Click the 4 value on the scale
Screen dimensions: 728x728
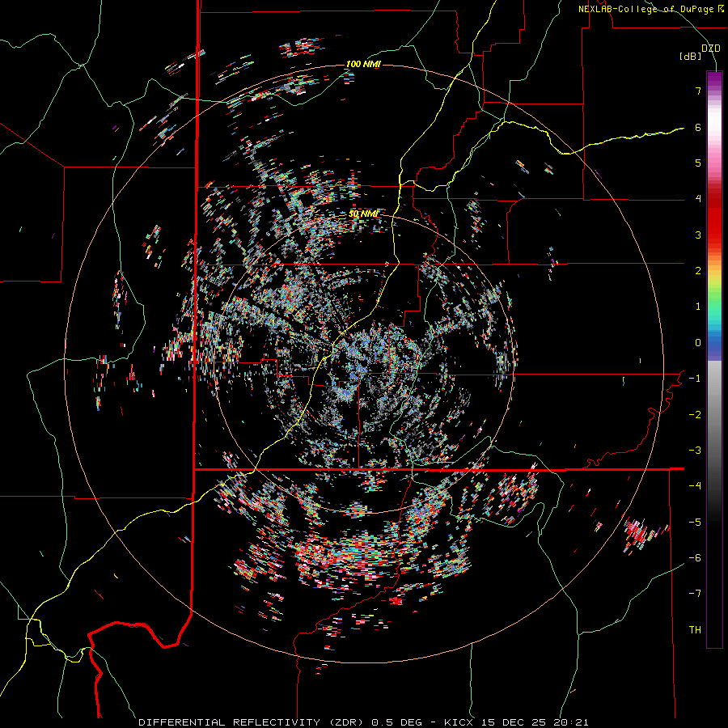698,199
